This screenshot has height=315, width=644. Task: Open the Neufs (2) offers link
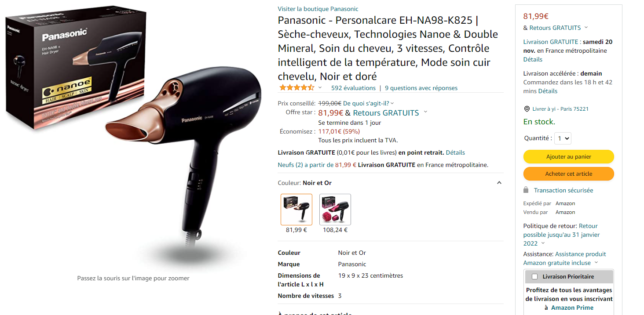tap(290, 165)
